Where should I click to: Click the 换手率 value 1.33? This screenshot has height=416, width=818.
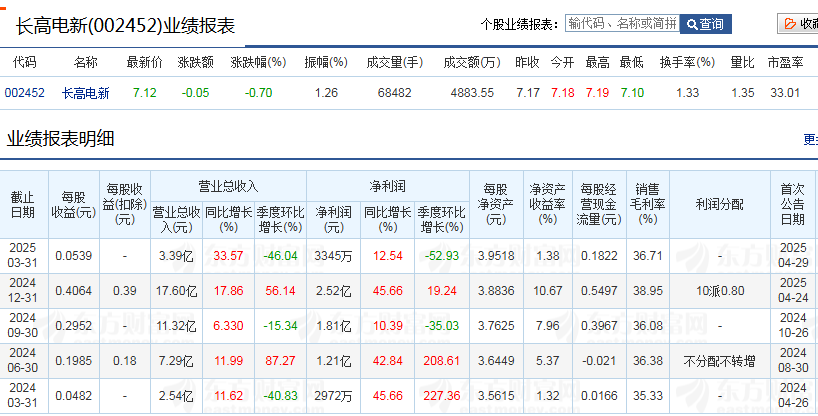coord(687,93)
